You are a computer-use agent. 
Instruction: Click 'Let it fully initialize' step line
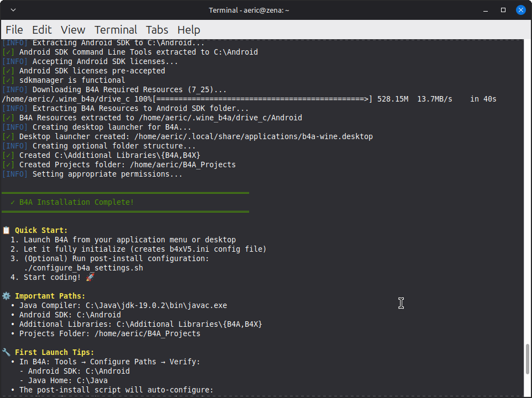[x=139, y=249]
